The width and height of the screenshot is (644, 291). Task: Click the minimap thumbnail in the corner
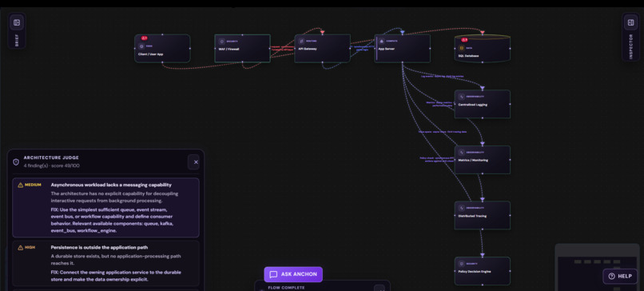(597, 267)
